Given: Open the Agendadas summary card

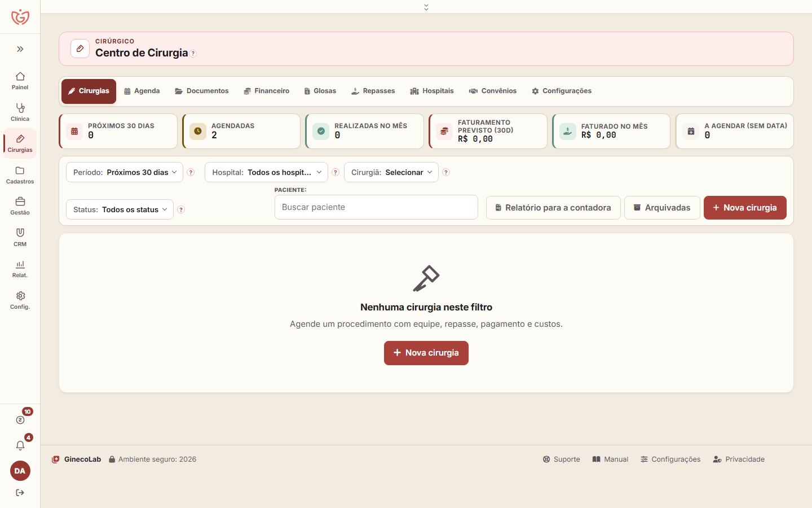Looking at the screenshot, I should (241, 132).
